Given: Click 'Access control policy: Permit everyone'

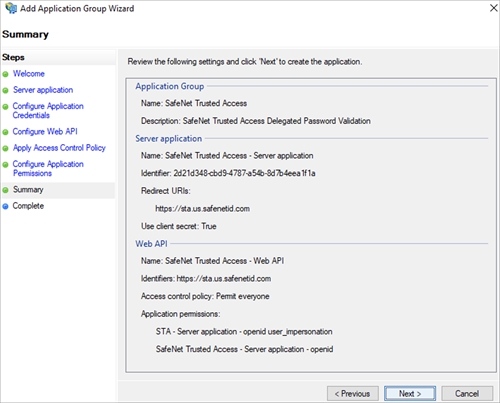Looking at the screenshot, I should click(205, 296).
